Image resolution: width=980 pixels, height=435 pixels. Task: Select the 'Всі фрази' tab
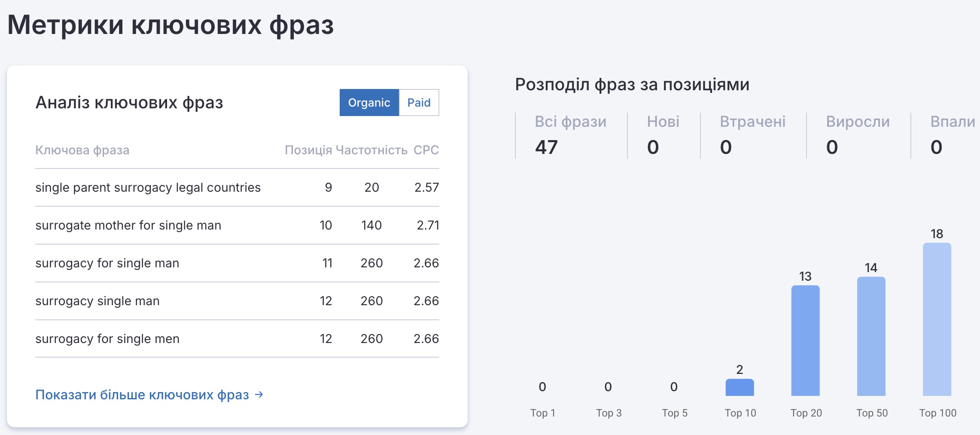click(570, 135)
